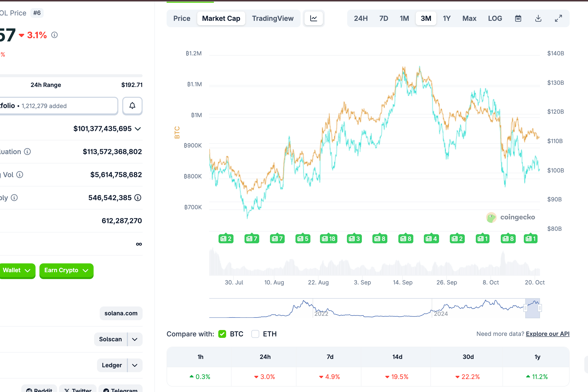Open the calendar date range picker

click(518, 18)
